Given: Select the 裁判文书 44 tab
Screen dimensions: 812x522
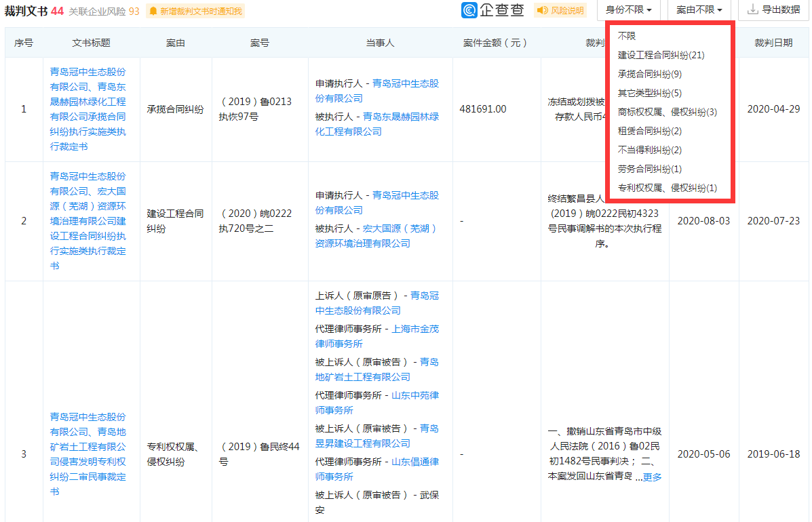Looking at the screenshot, I should tap(34, 11).
